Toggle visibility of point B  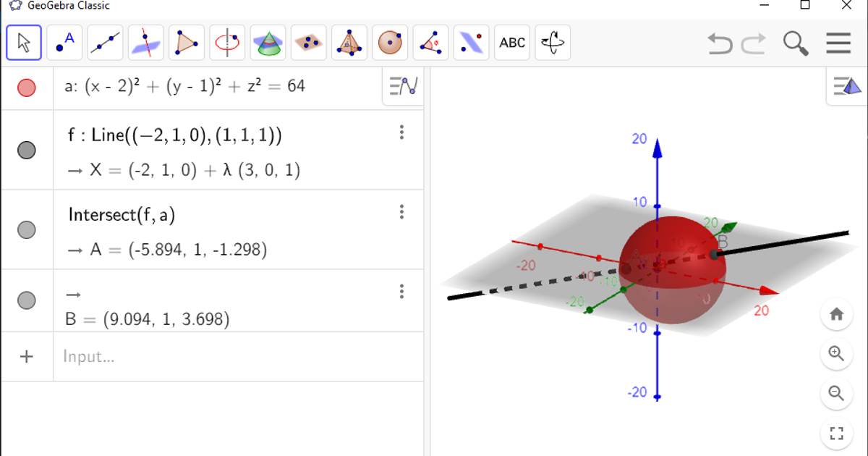(27, 300)
